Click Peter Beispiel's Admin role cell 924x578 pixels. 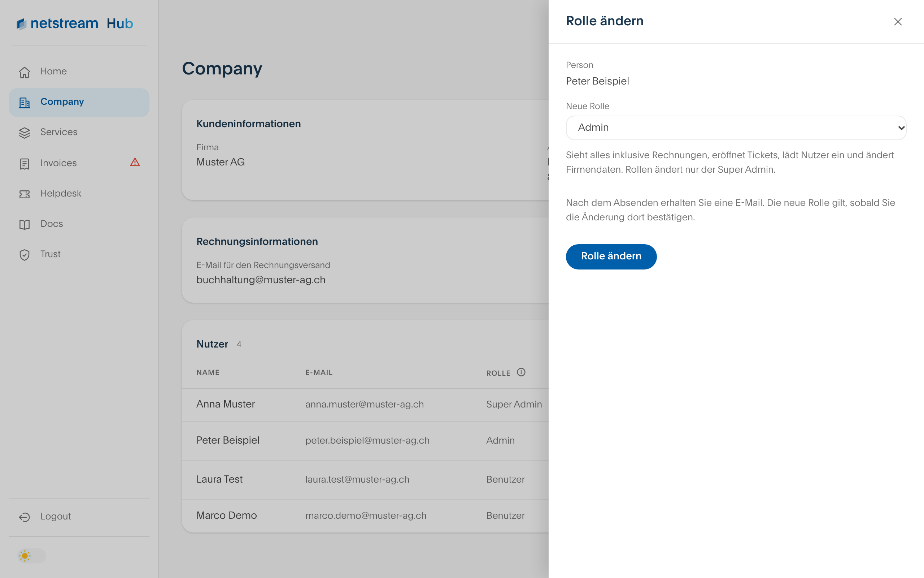click(x=500, y=441)
